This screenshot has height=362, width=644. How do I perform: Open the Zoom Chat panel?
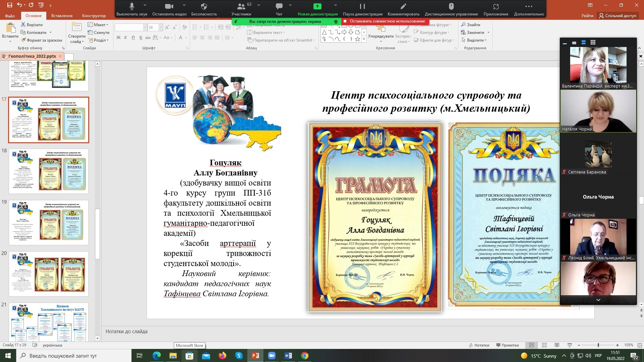click(x=279, y=7)
